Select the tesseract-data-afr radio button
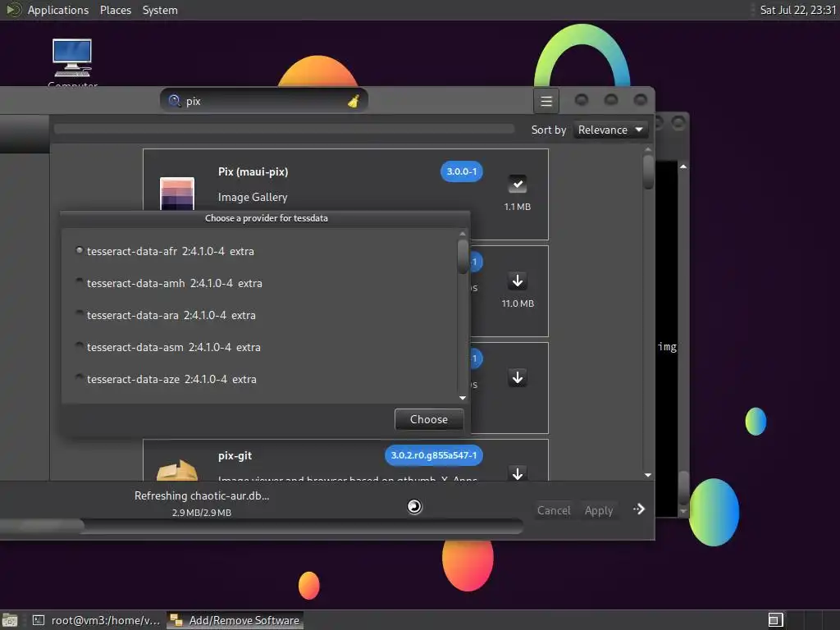 click(80, 250)
